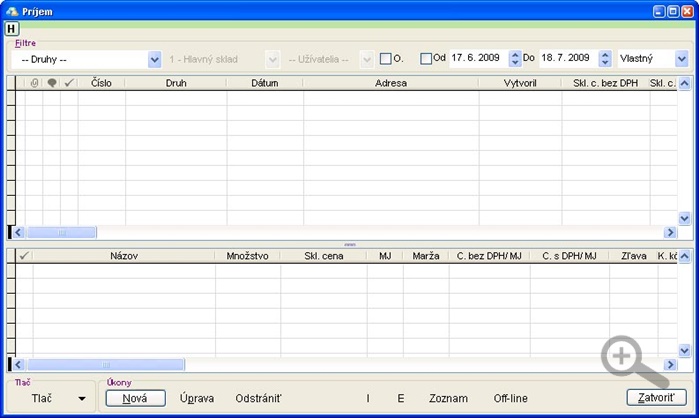
Task: Sort by the Adresa column header
Action: [391, 83]
